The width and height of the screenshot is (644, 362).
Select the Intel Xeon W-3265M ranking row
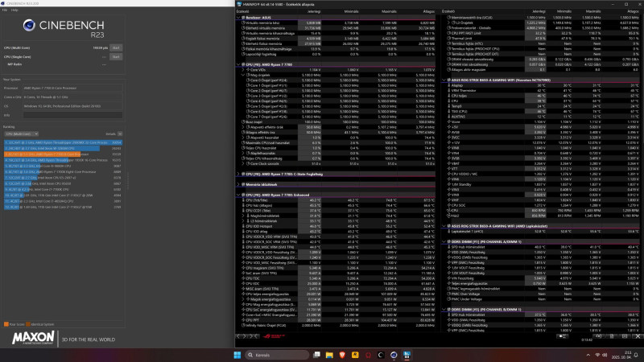coord(64,148)
